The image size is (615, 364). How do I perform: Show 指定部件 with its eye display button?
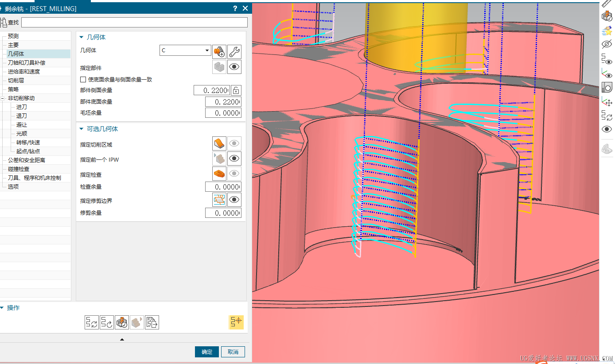tap(234, 67)
